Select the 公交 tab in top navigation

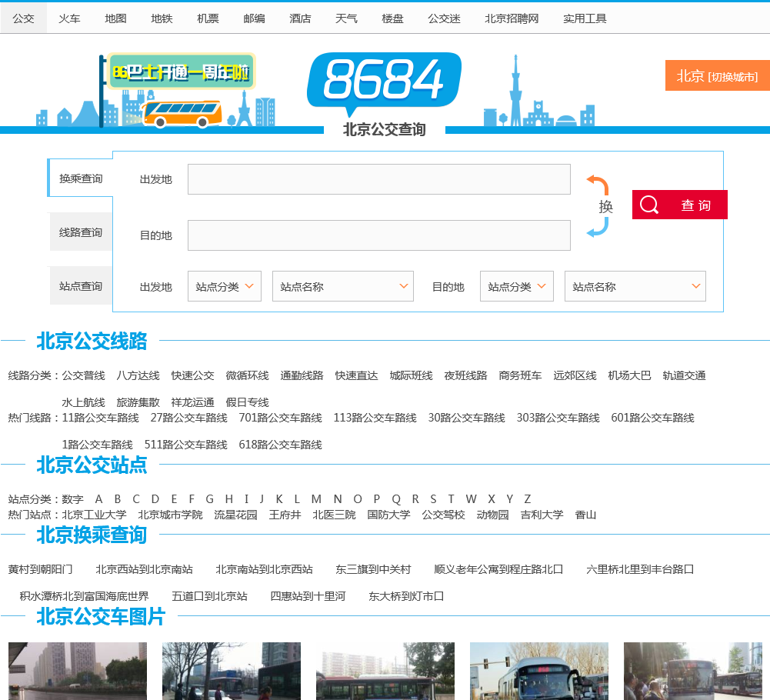coord(24,18)
